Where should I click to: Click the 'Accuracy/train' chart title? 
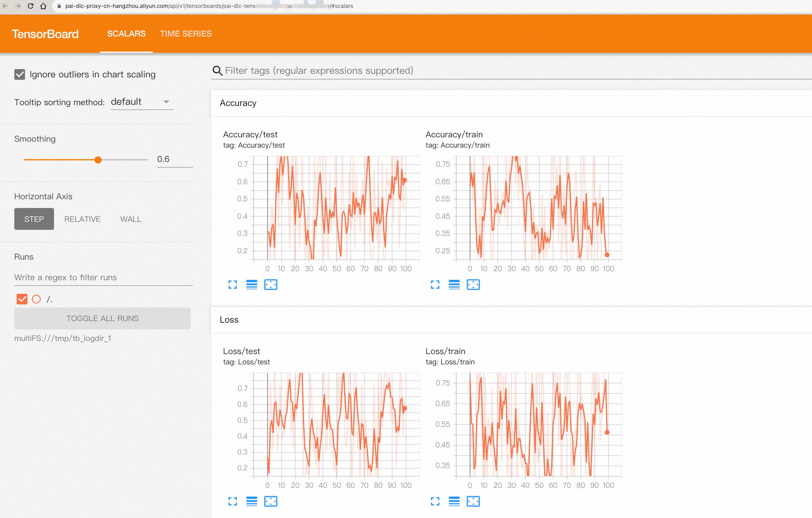click(x=454, y=135)
